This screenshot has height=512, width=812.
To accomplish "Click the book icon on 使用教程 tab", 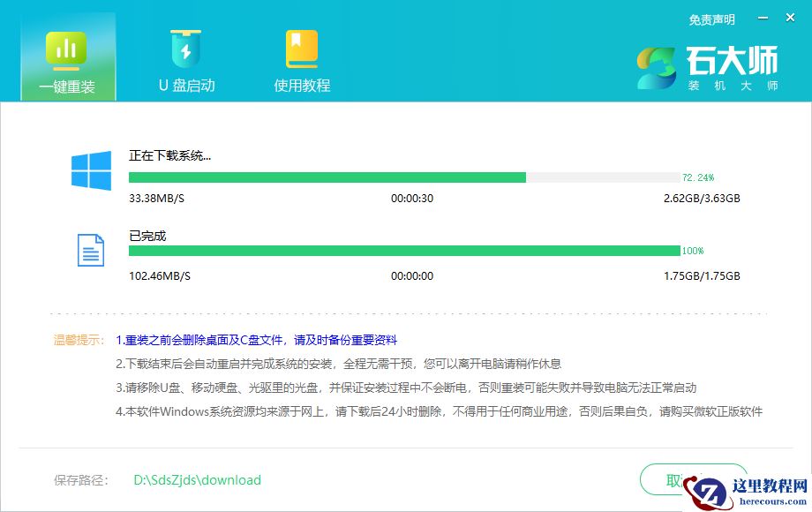I will 301,49.
